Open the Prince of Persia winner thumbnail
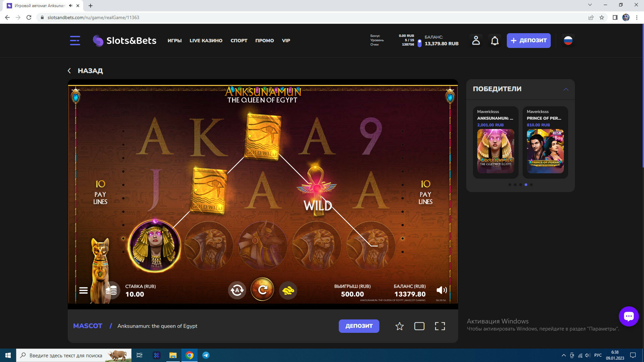This screenshot has height=362, width=644. (545, 151)
